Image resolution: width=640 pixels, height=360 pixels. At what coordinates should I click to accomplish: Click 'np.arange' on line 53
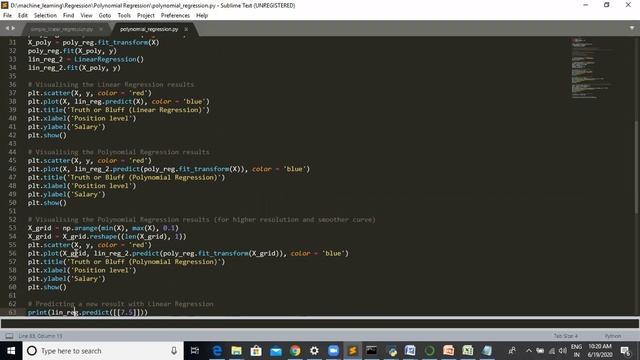[x=80, y=228]
